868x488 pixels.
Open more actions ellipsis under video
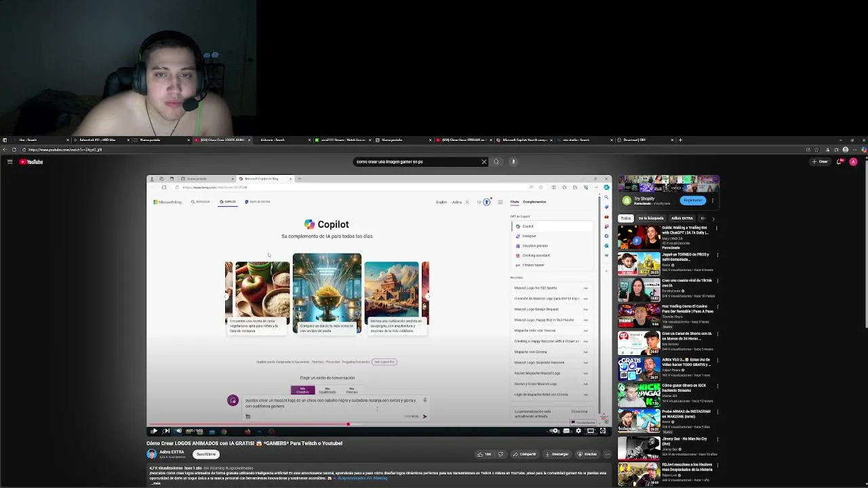(607, 454)
